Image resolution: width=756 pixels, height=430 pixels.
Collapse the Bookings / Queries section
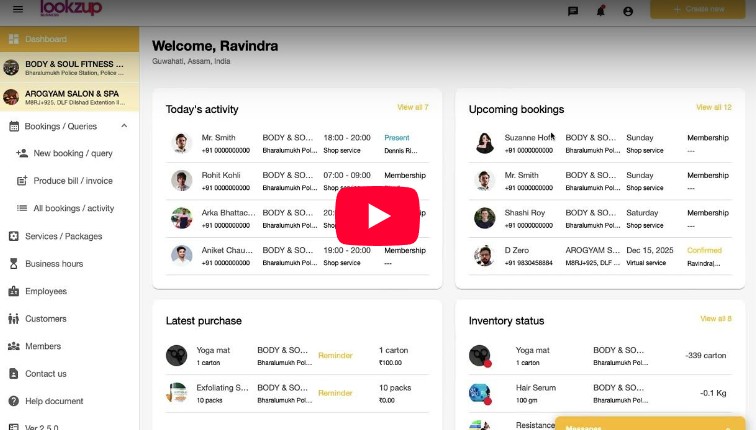click(124, 126)
